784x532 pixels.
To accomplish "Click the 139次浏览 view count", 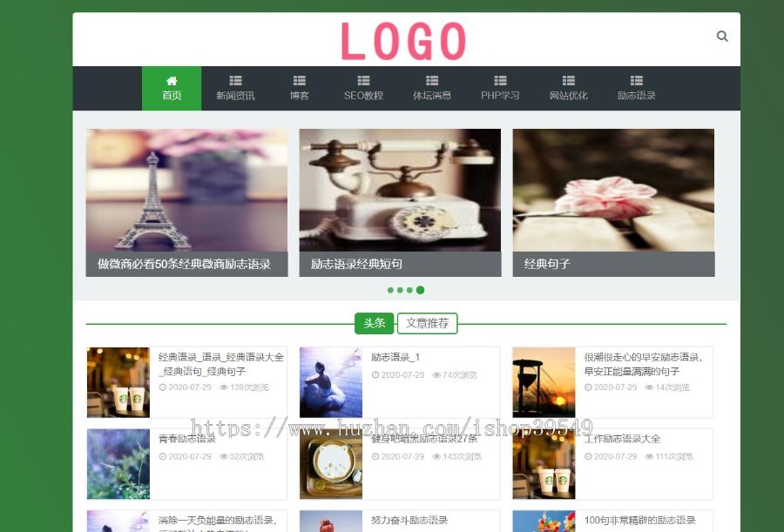I will click(245, 387).
